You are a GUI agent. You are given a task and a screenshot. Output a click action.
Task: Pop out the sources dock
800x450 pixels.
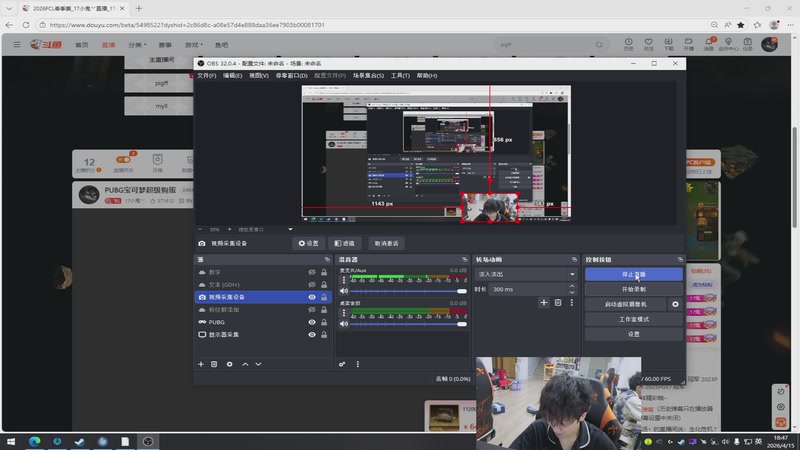tap(327, 260)
